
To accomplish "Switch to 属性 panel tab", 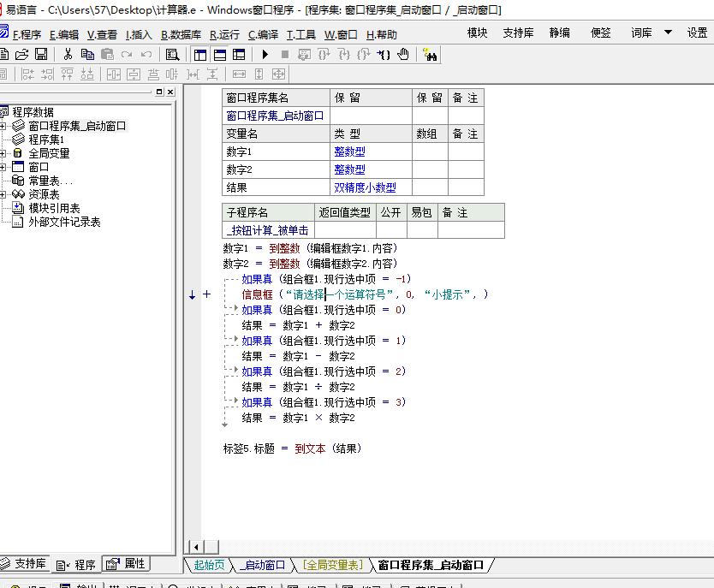I will (126, 564).
